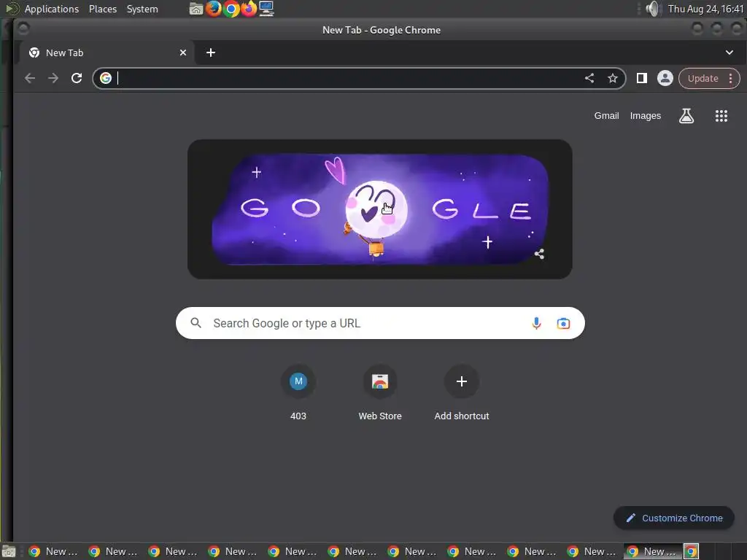This screenshot has width=747, height=560.
Task: Open the purple Google Doodle
Action: coord(379,209)
